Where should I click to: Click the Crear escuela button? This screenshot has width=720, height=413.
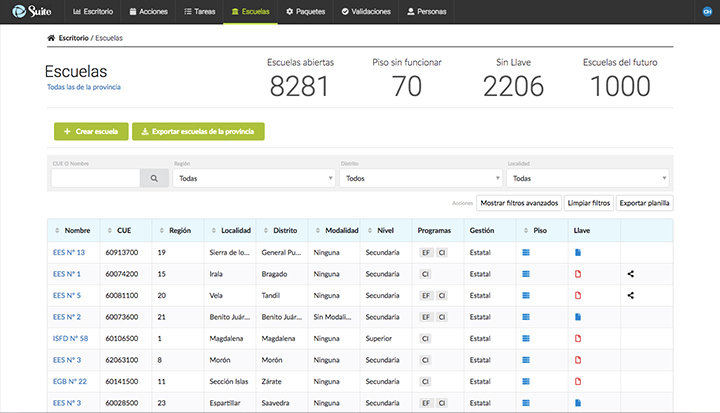click(90, 131)
